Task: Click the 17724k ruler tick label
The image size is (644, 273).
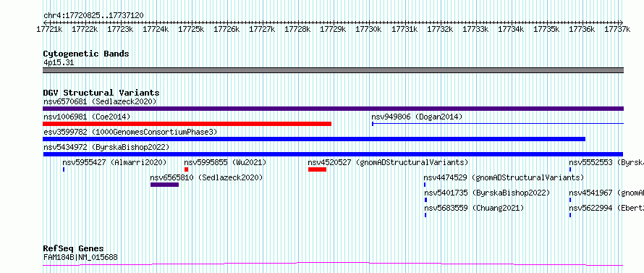Action: click(156, 29)
